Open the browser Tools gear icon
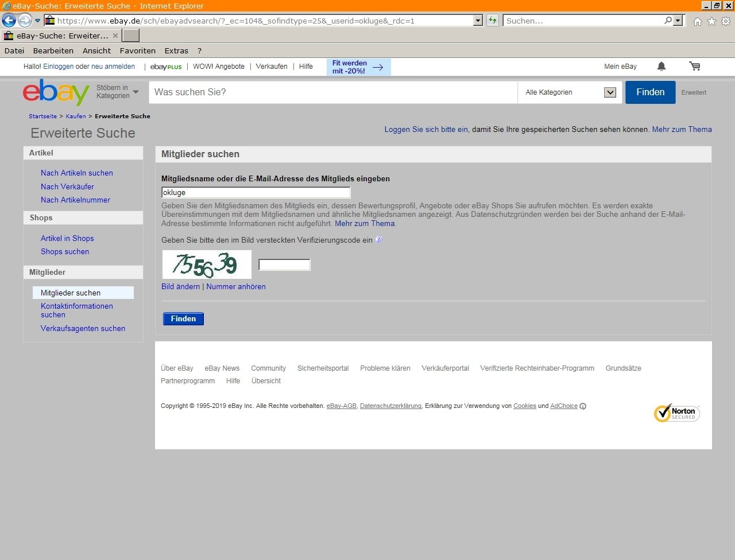Image resolution: width=735 pixels, height=560 pixels. tap(726, 21)
